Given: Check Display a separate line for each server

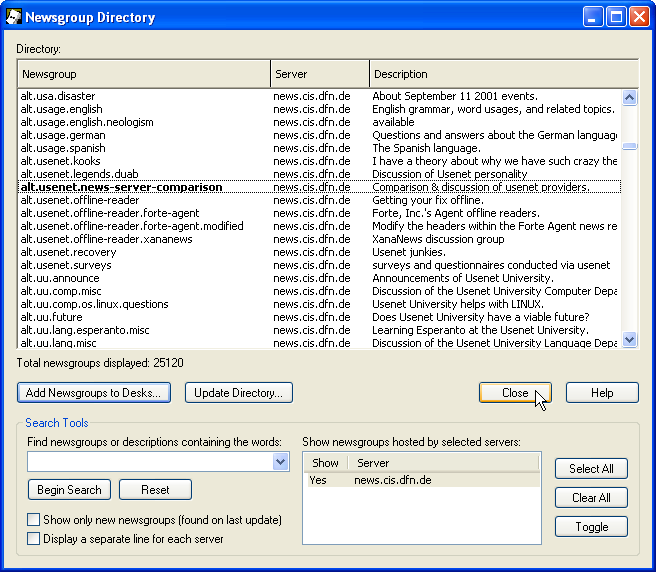Looking at the screenshot, I should (x=34, y=539).
